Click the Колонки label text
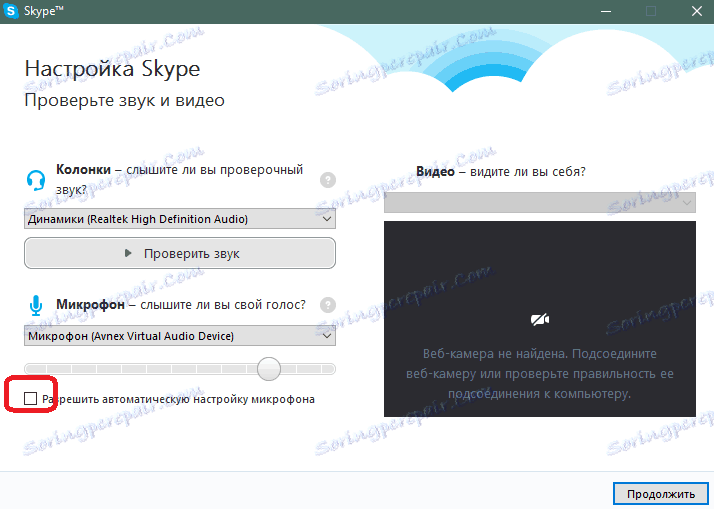This screenshot has height=509, width=714. click(x=83, y=169)
